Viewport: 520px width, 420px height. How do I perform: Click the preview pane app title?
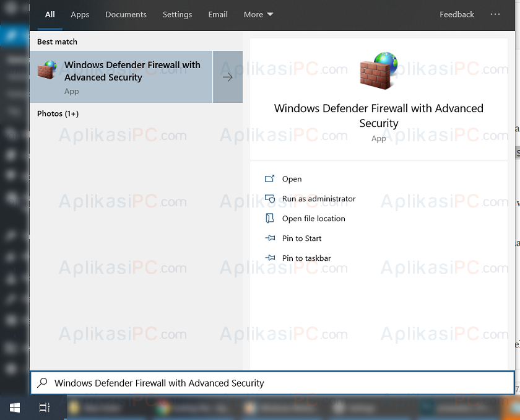point(378,115)
